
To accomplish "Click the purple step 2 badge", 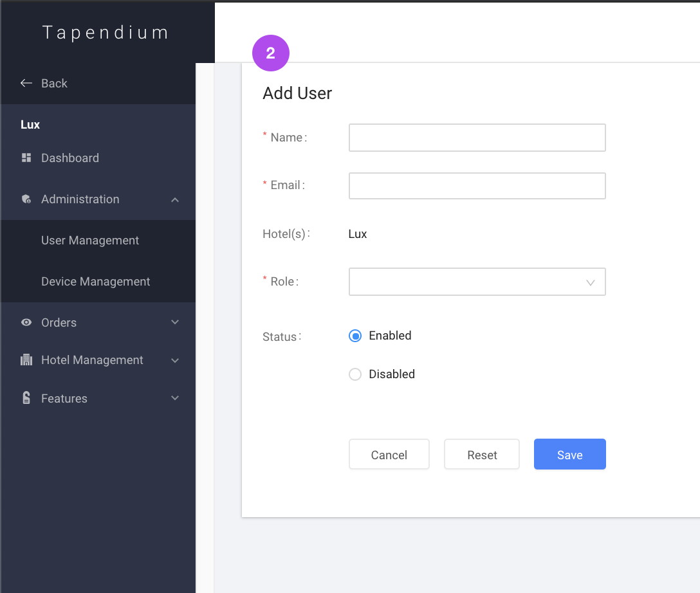I will click(x=271, y=53).
